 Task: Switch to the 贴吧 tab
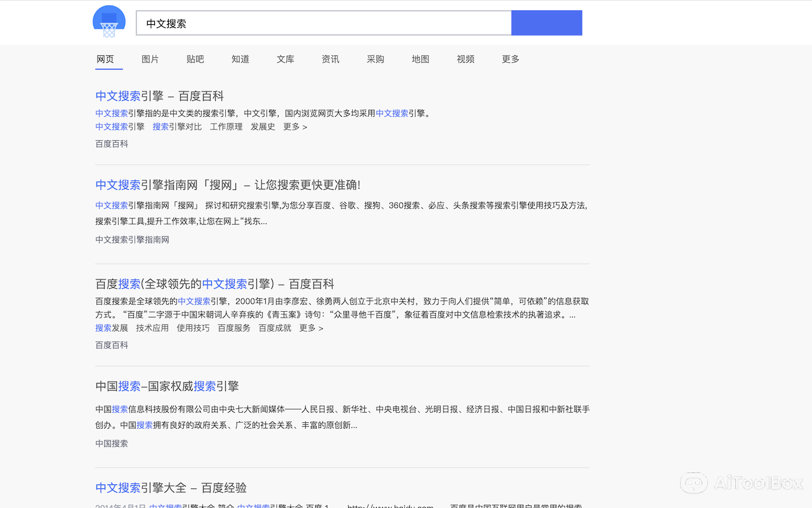(195, 59)
